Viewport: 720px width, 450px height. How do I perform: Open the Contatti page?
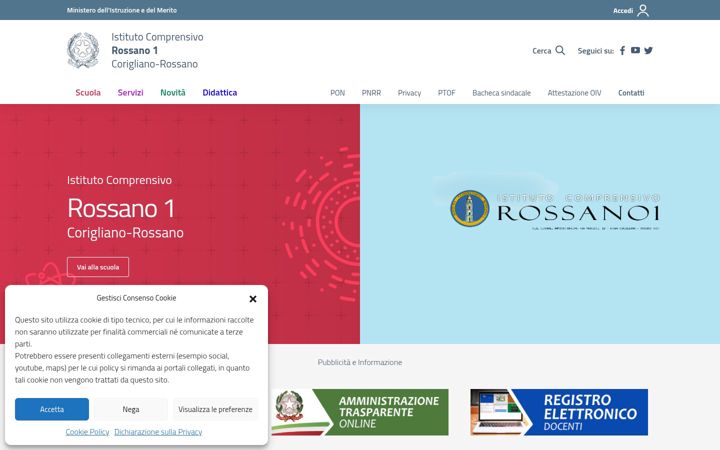631,93
